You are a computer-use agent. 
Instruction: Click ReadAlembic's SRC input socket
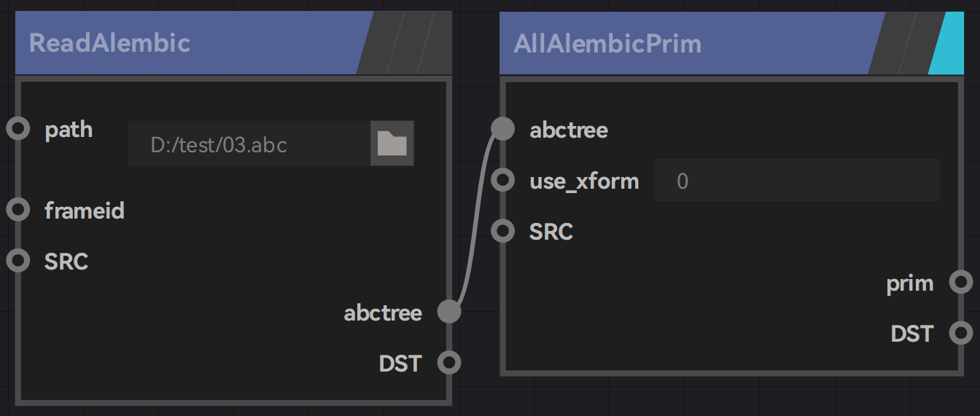tap(17, 261)
